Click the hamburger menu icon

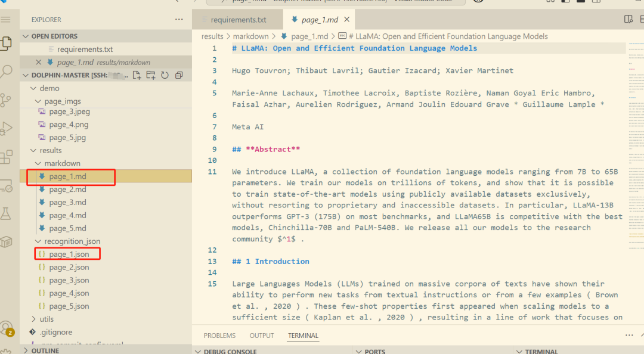tap(6, 20)
